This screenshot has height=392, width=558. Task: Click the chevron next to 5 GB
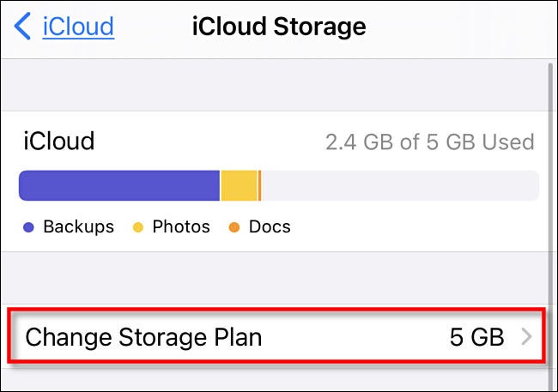pos(526,337)
